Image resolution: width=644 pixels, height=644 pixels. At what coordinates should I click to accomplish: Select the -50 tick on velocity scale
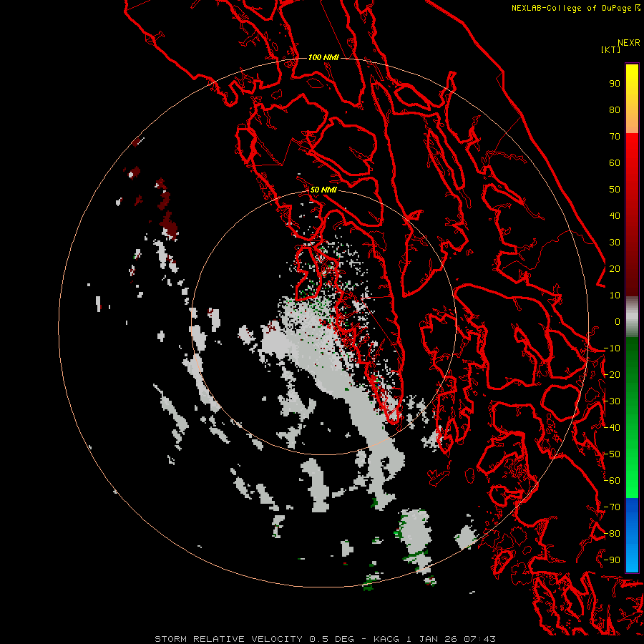point(612,454)
